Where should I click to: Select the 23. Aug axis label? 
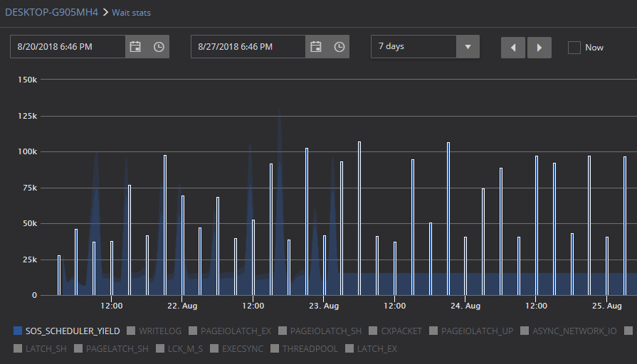(x=324, y=306)
